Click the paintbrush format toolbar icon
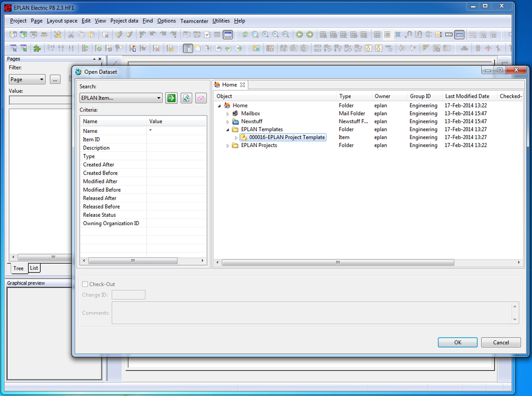This screenshot has height=396, width=532. (x=129, y=35)
